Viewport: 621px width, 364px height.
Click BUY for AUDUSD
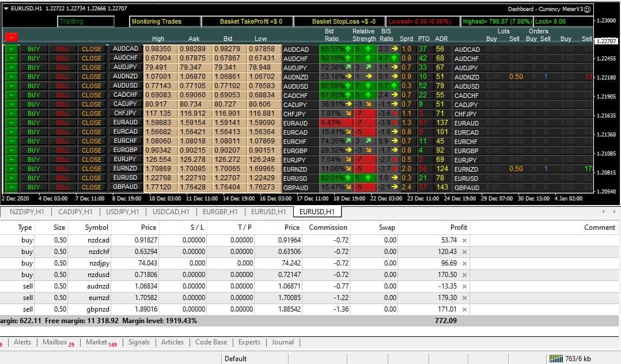[33, 86]
